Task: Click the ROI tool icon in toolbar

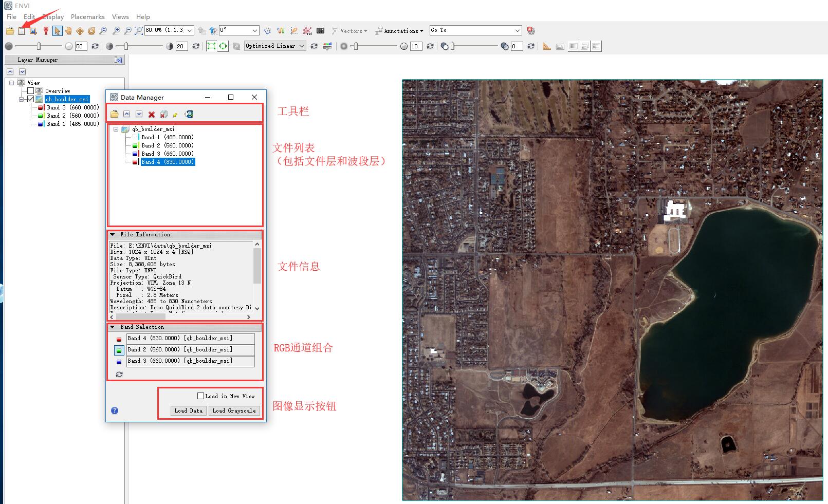Action: click(x=307, y=30)
